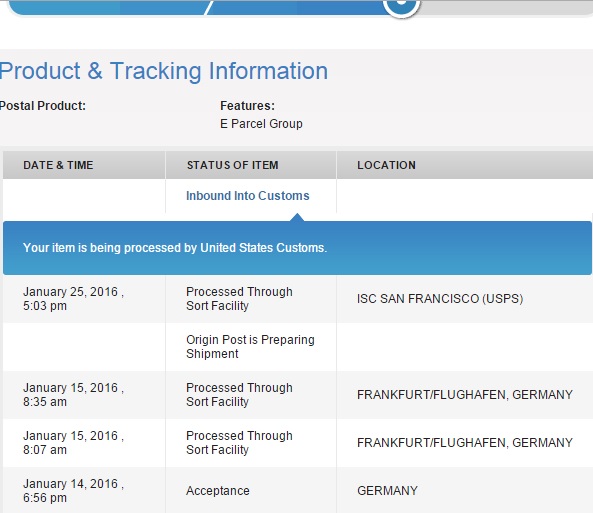Select the January 15, 2016 8:07 am entry
This screenshot has width=593, height=513.
[x=73, y=443]
